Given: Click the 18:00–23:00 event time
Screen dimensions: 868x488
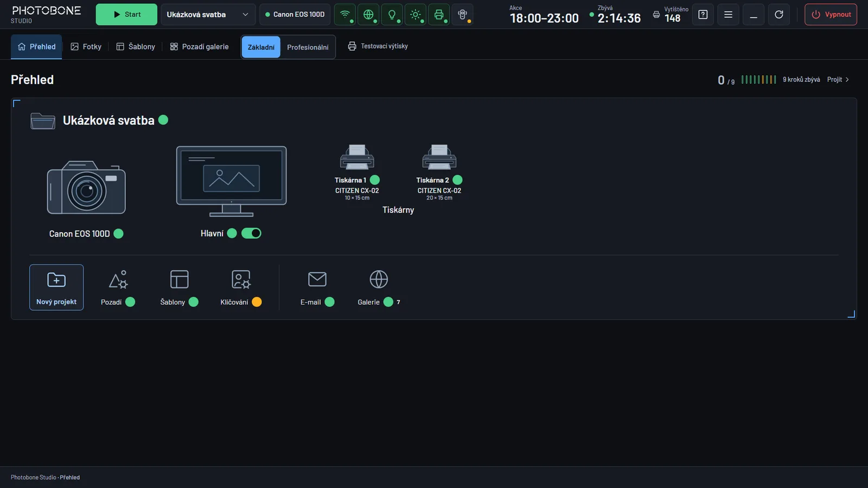Looking at the screenshot, I should coord(544,18).
